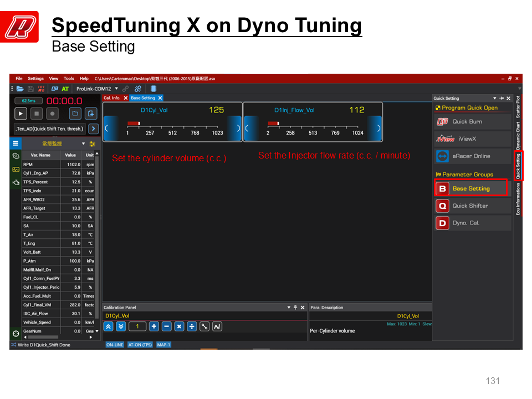
Task: Click the crosshair icon at sidebar bottom
Action: (x=16, y=334)
